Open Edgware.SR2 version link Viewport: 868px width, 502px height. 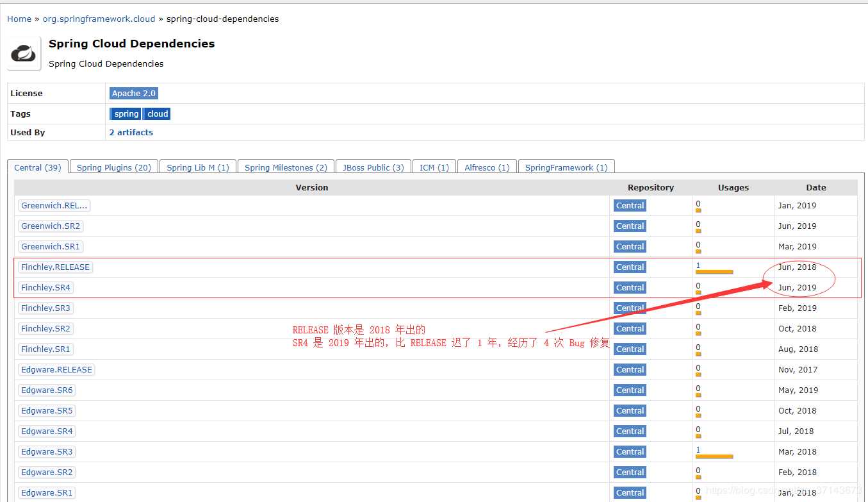coord(47,473)
